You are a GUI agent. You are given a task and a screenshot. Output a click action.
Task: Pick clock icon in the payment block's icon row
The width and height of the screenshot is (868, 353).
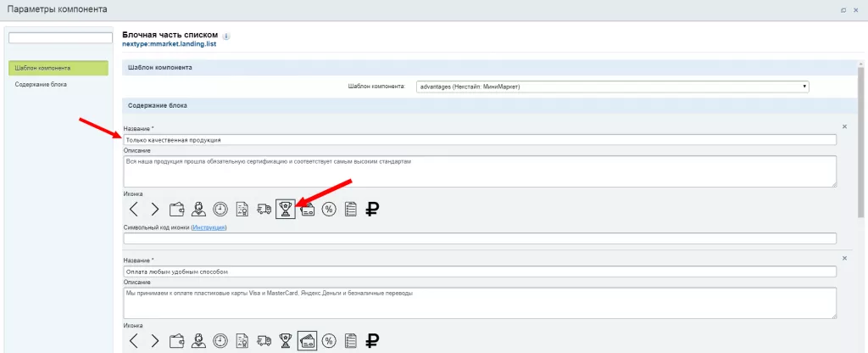point(220,340)
